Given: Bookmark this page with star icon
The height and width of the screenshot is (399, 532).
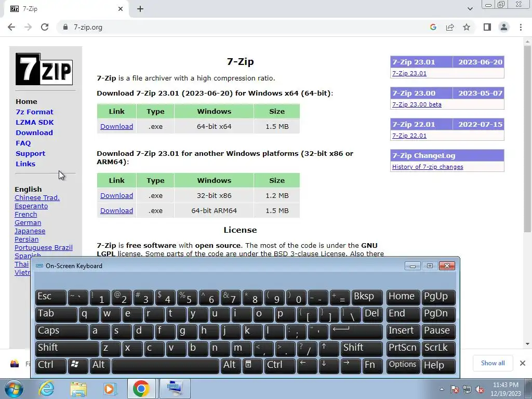Looking at the screenshot, I should 467,27.
